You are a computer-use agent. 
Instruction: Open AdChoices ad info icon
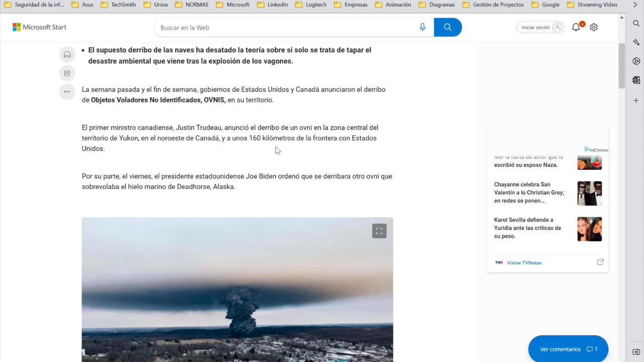pyautogui.click(x=596, y=150)
